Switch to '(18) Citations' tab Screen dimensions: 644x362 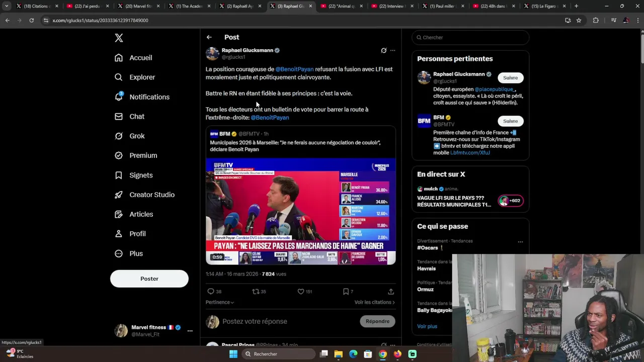[x=36, y=6]
